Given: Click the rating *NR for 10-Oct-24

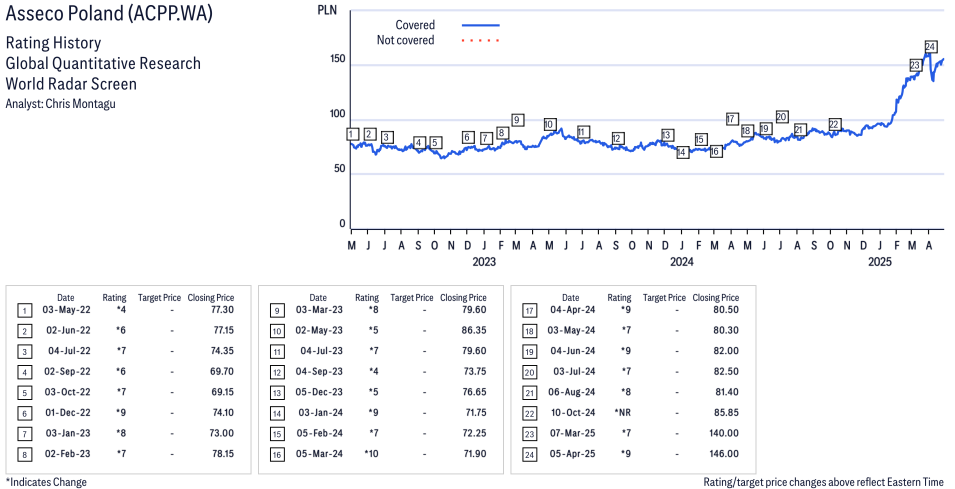Looking at the screenshot, I should 623,412.
